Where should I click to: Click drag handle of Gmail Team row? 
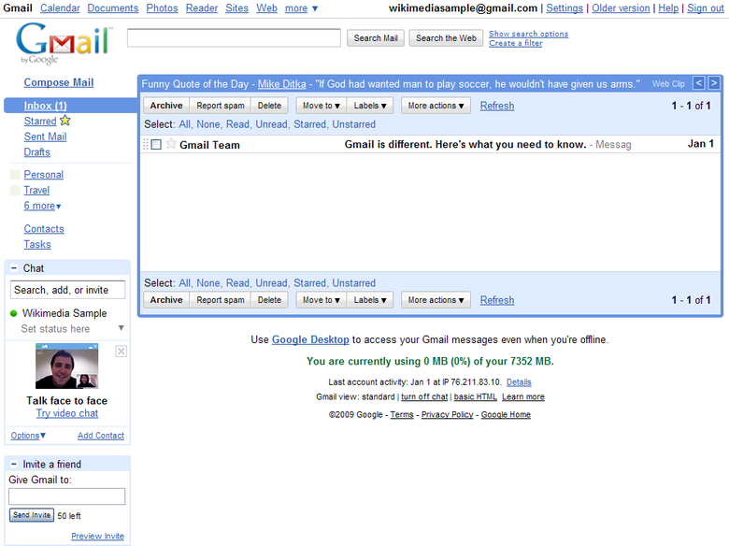click(x=146, y=144)
